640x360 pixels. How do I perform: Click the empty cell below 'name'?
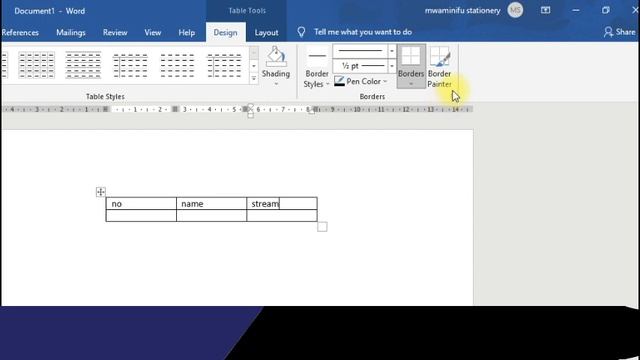(211, 216)
